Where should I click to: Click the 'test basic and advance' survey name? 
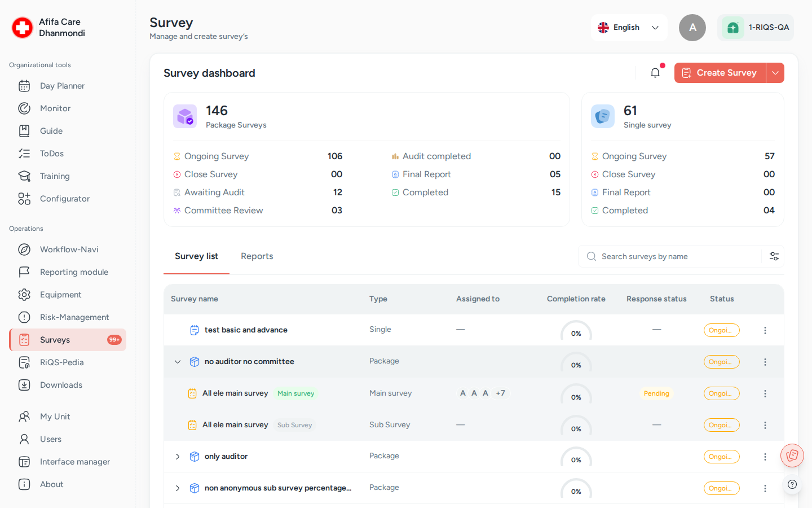click(246, 330)
